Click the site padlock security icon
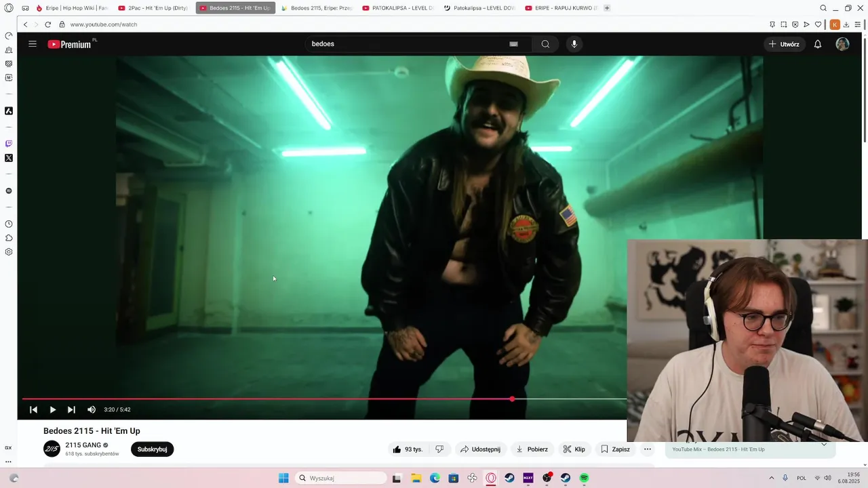Screen dimensions: 868x488 pos(62,24)
